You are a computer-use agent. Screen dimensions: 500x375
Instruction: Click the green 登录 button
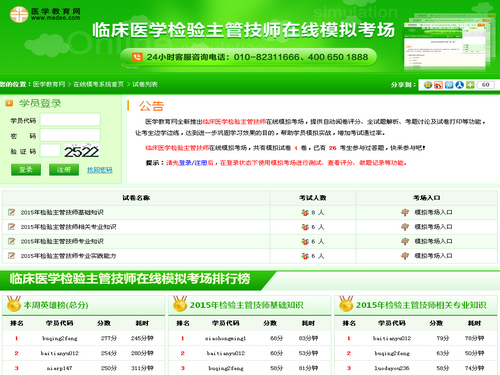tap(26, 169)
